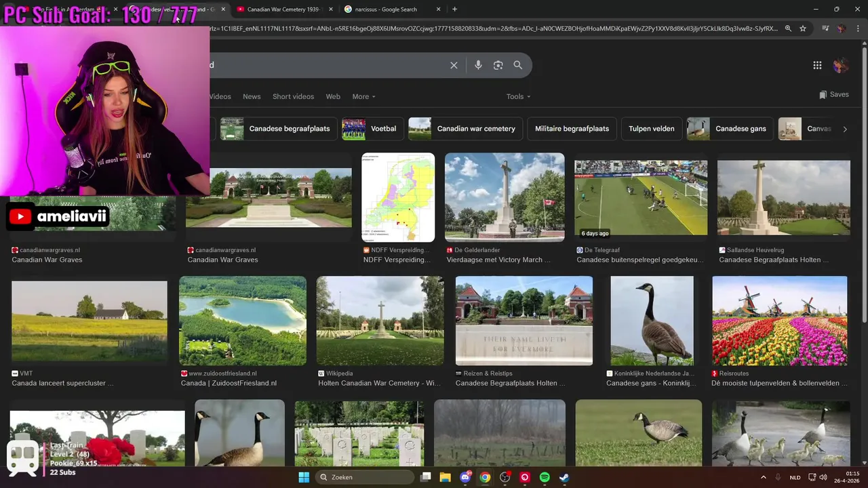Click the network icon in system tray

[x=811, y=477]
